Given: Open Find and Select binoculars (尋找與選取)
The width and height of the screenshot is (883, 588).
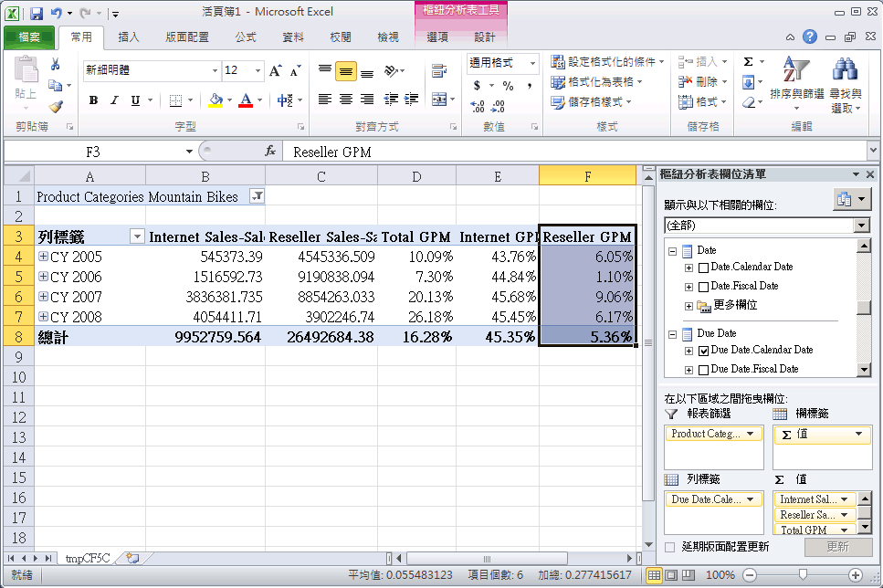Looking at the screenshot, I should pos(846,85).
